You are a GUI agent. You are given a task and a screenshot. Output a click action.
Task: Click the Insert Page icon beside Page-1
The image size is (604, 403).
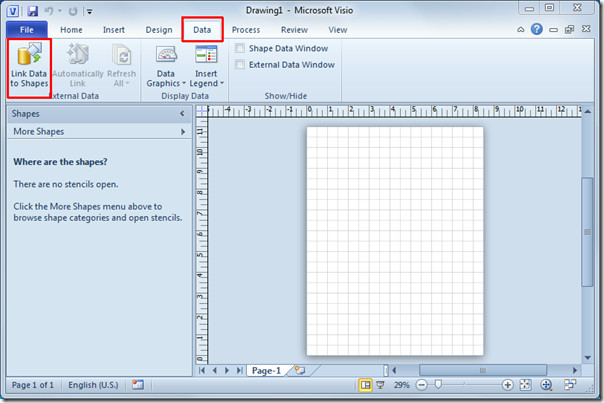(300, 370)
